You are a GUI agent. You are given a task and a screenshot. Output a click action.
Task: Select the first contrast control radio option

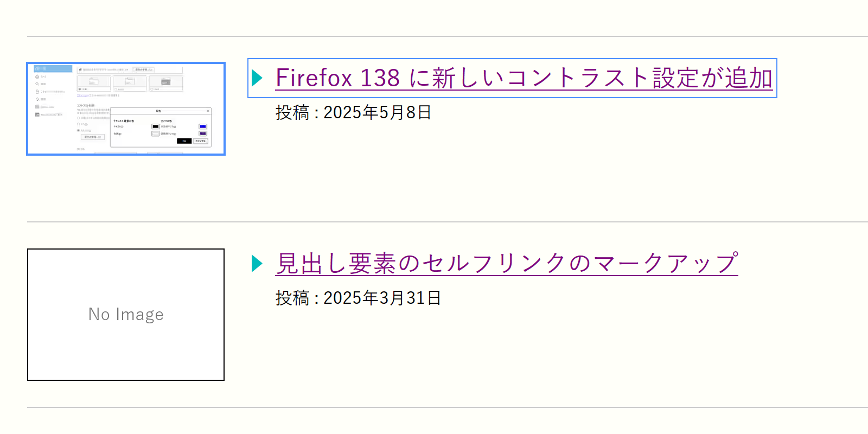click(79, 118)
